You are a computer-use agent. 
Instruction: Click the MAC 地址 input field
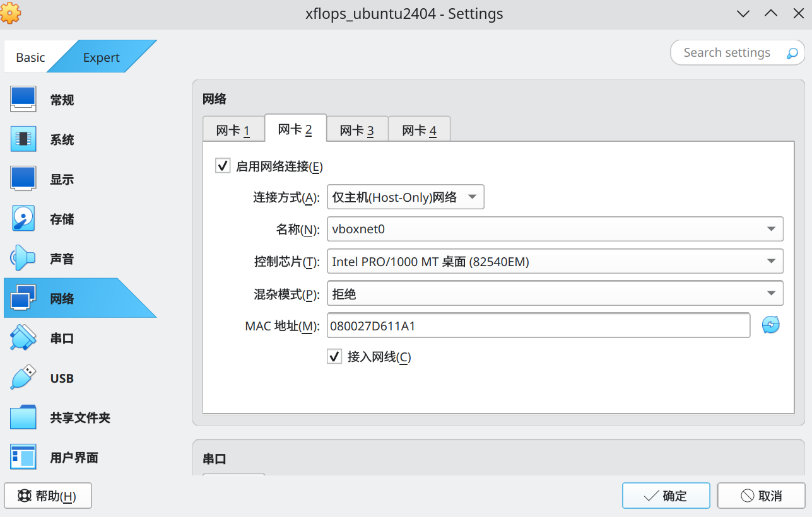[539, 325]
